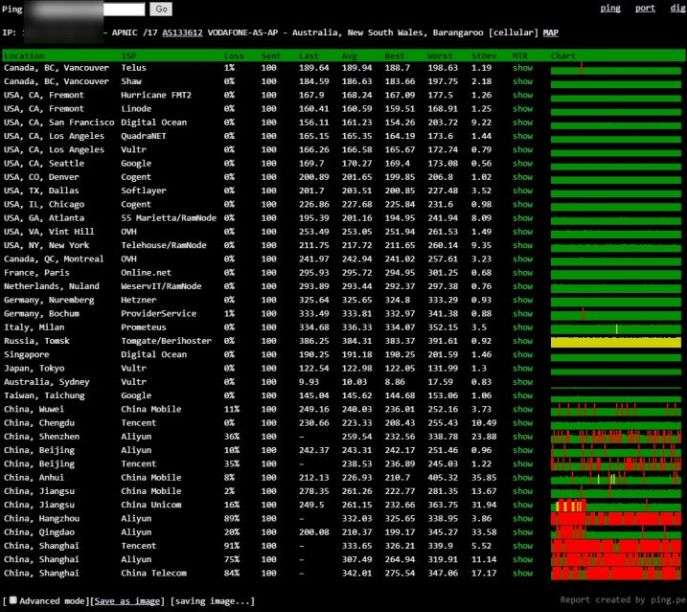The height and width of the screenshot is (612, 687).
Task: Click the Save as image link
Action: pos(127,601)
